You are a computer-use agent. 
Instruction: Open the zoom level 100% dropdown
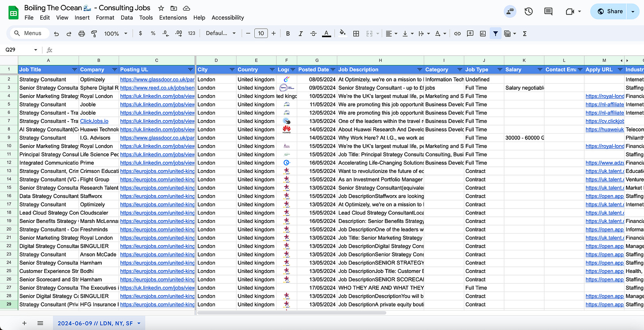coord(115,34)
